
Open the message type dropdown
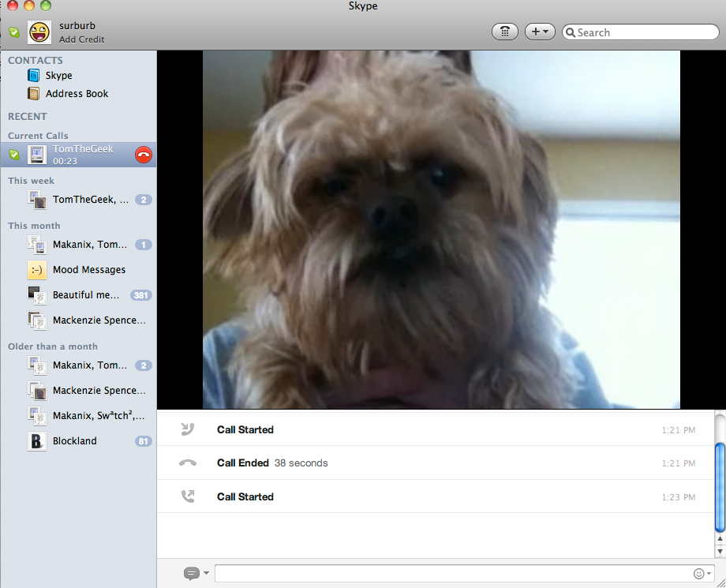tap(196, 574)
